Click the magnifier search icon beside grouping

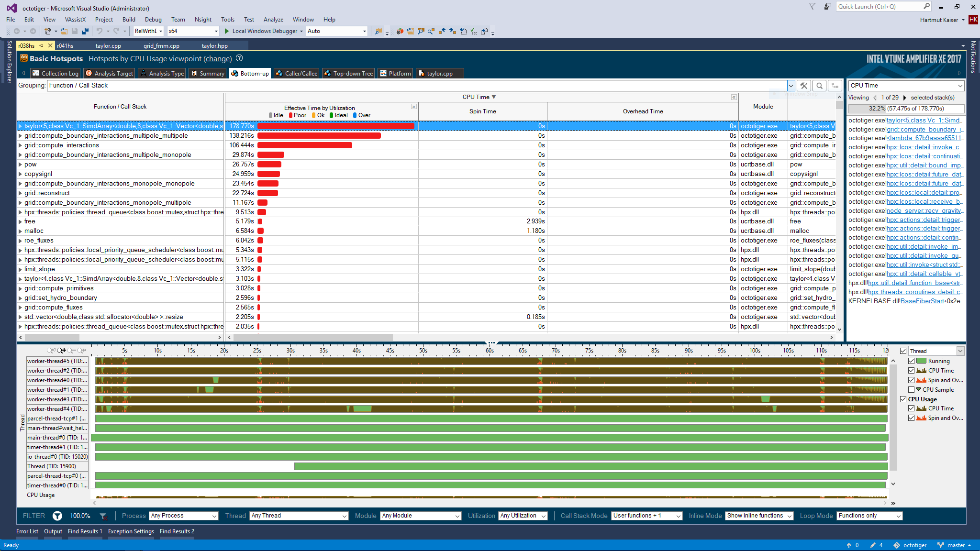point(820,86)
